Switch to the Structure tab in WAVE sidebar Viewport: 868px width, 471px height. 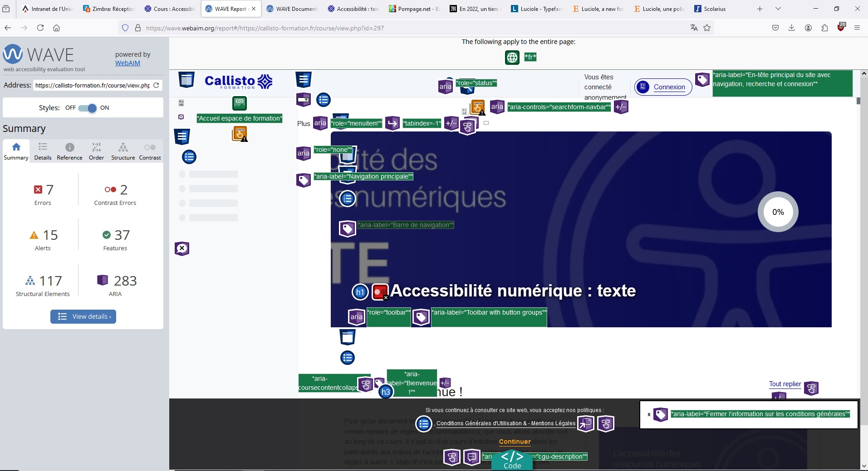122,151
